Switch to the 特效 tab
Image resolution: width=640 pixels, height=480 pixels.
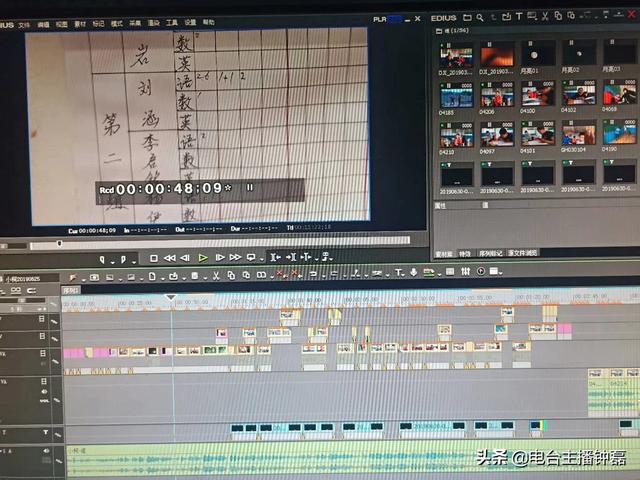tap(465, 254)
